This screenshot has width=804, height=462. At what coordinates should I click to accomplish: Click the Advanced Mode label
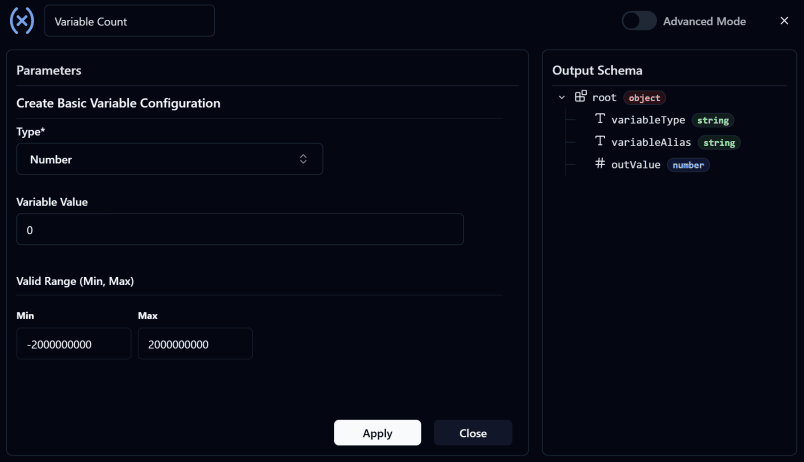(705, 21)
